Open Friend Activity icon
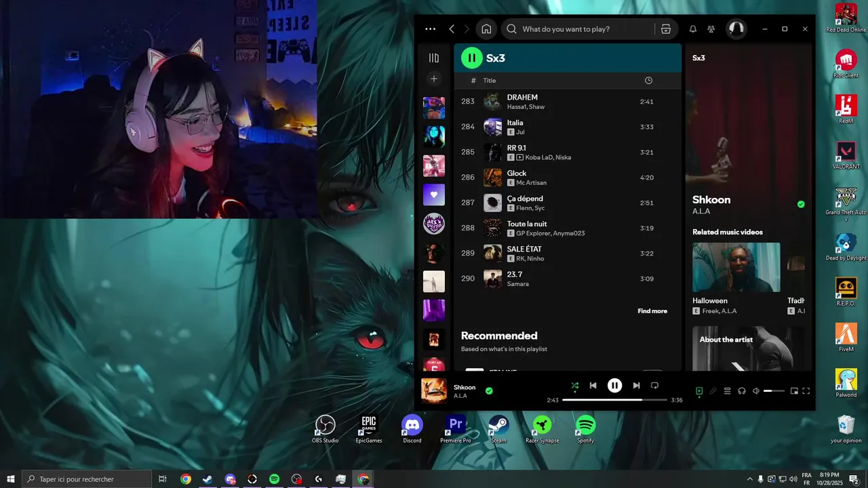 point(711,29)
